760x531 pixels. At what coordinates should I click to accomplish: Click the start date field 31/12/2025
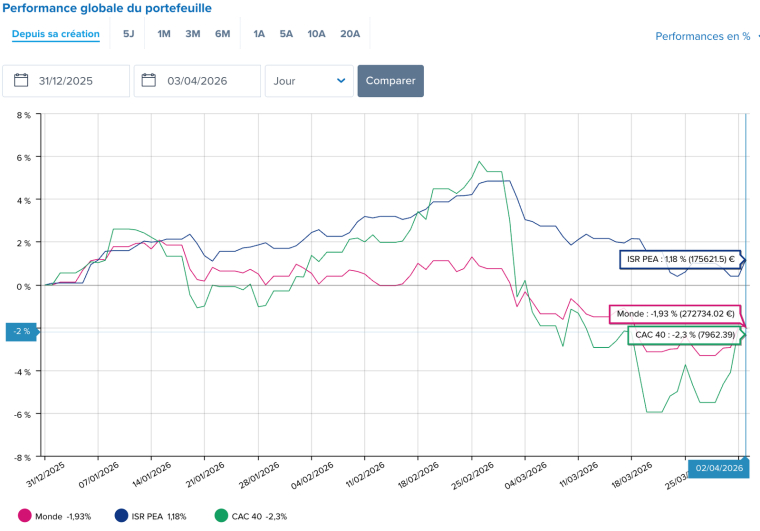coord(75,81)
